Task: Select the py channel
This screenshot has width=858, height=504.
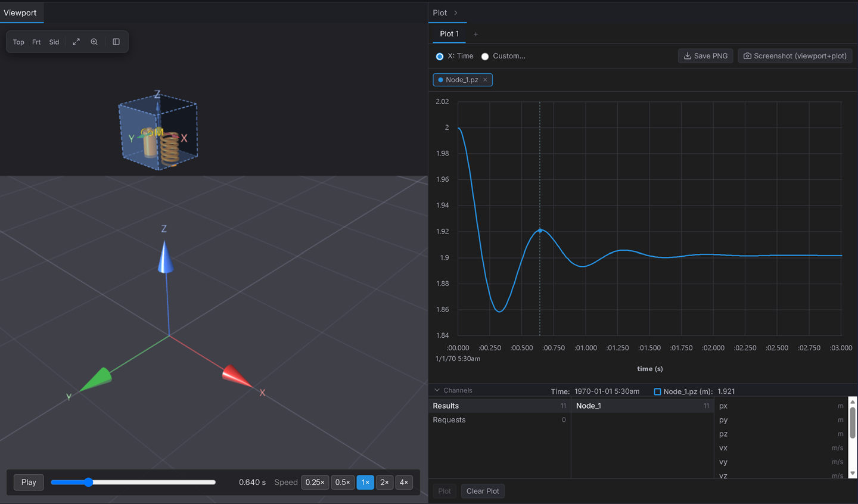Action: tap(781, 420)
